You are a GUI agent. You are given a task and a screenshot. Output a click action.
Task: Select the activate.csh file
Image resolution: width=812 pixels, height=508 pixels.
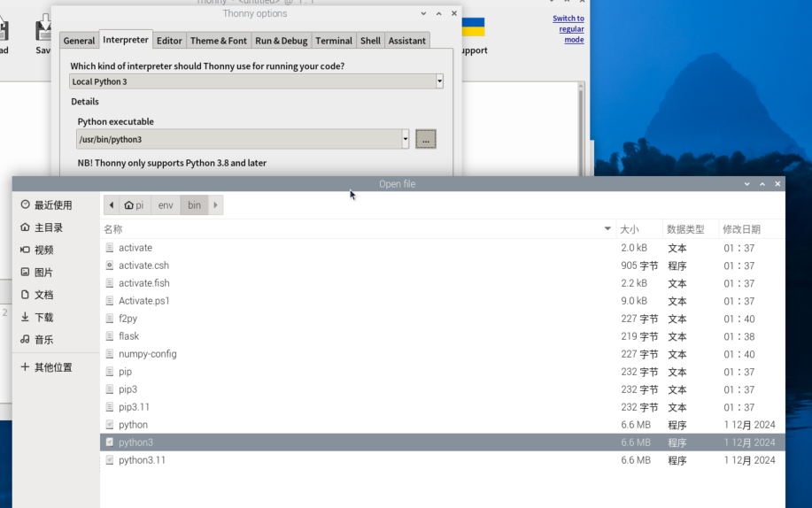pos(443,266)
